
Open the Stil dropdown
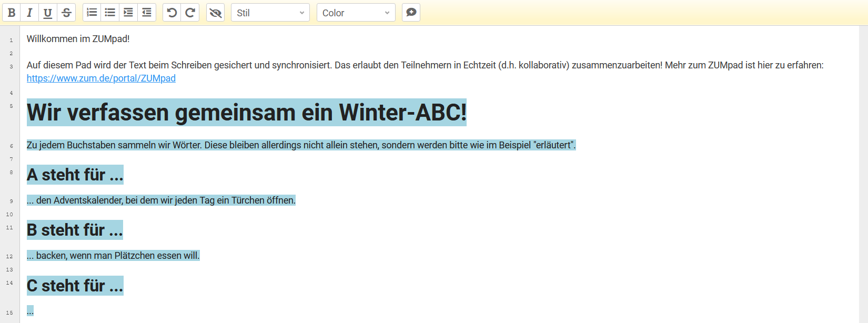[x=270, y=13]
